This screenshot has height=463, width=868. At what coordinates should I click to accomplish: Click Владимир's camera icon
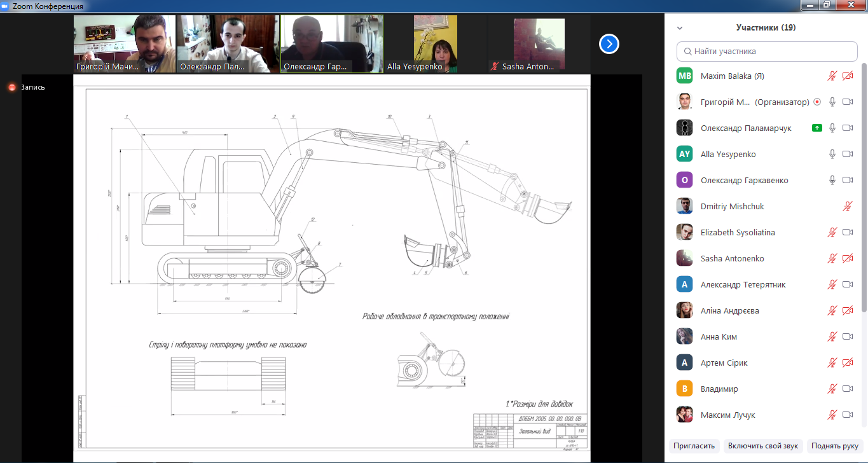click(848, 389)
